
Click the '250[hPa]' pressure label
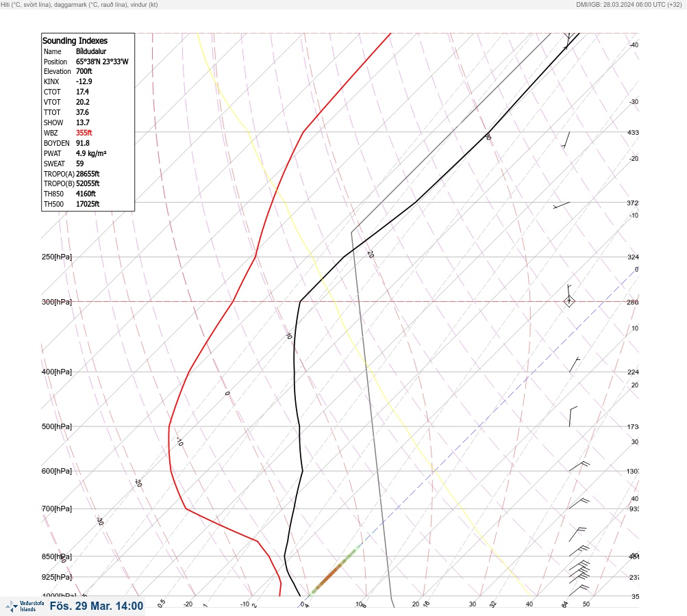pyautogui.click(x=57, y=257)
